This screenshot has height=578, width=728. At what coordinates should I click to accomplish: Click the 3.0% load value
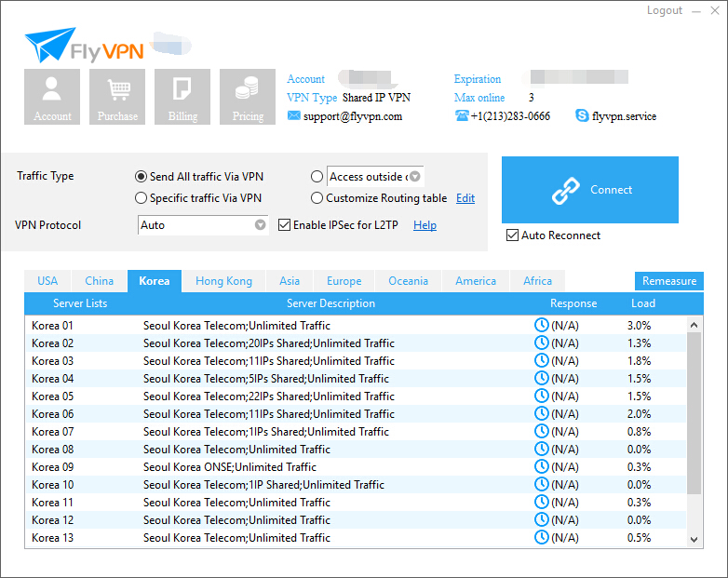pyautogui.click(x=639, y=326)
